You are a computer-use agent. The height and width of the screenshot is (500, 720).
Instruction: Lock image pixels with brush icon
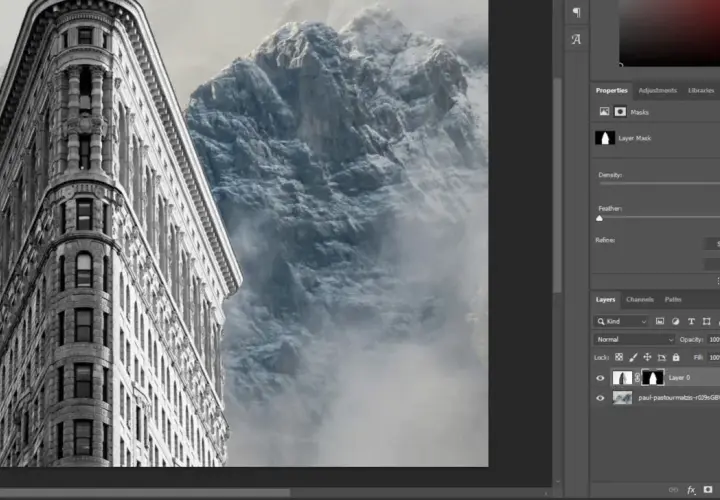[633, 357]
